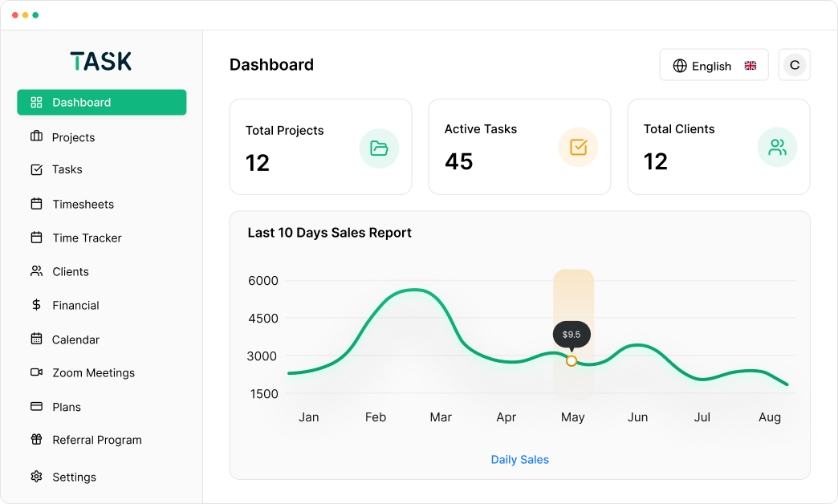Click the Plans credit card icon

(x=36, y=406)
